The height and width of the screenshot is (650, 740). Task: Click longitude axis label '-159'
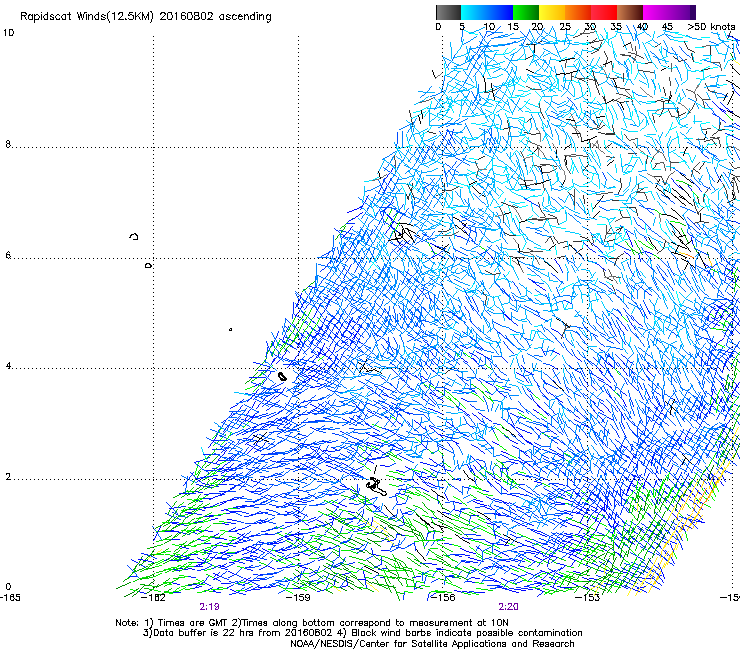(299, 598)
